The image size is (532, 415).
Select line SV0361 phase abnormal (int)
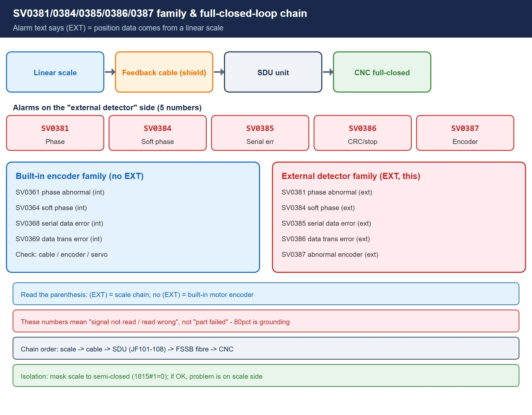(60, 192)
